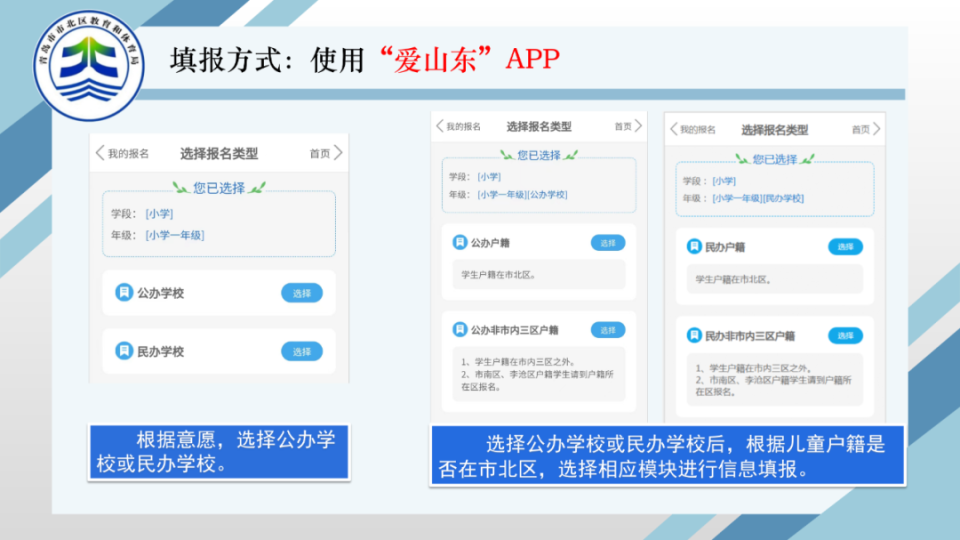Choose 选择 for 民办户籍
960x540 pixels.
(846, 247)
